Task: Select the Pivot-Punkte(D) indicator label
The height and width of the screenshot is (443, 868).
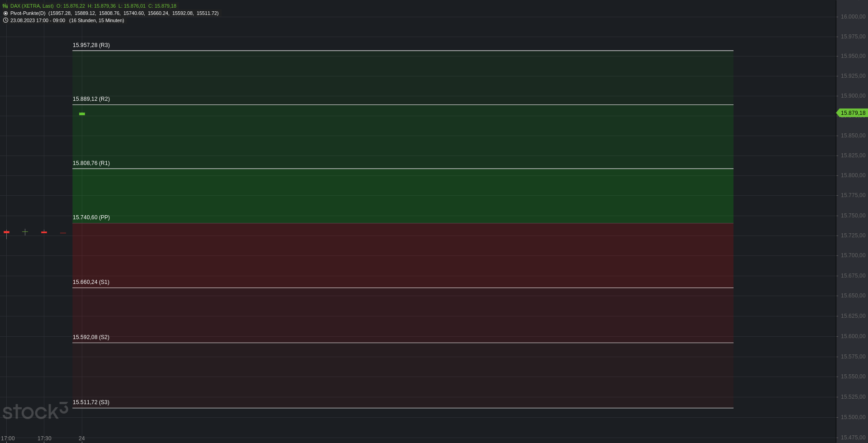Action: 28,13
